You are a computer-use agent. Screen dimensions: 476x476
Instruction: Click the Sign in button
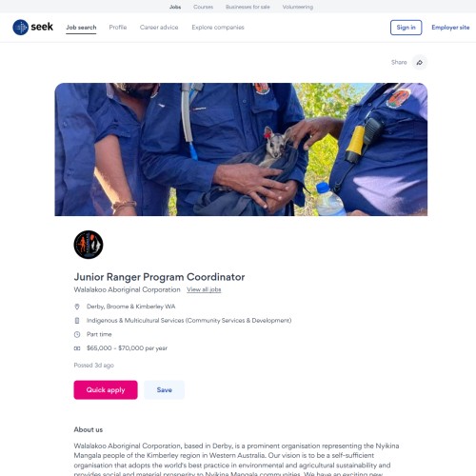[406, 28]
